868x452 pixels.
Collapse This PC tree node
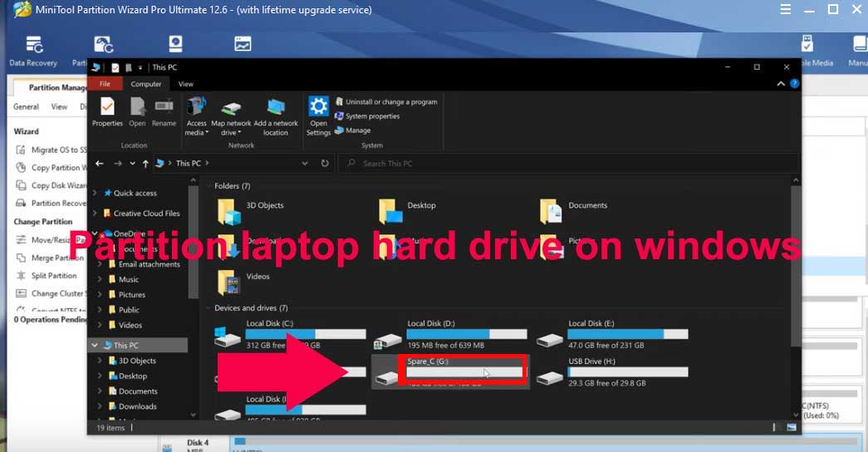tap(95, 345)
